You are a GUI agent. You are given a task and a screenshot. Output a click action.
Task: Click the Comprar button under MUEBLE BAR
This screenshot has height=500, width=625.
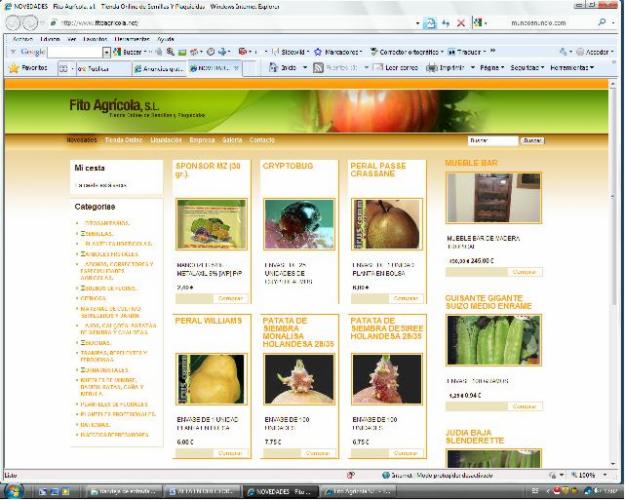pyautogui.click(x=524, y=272)
